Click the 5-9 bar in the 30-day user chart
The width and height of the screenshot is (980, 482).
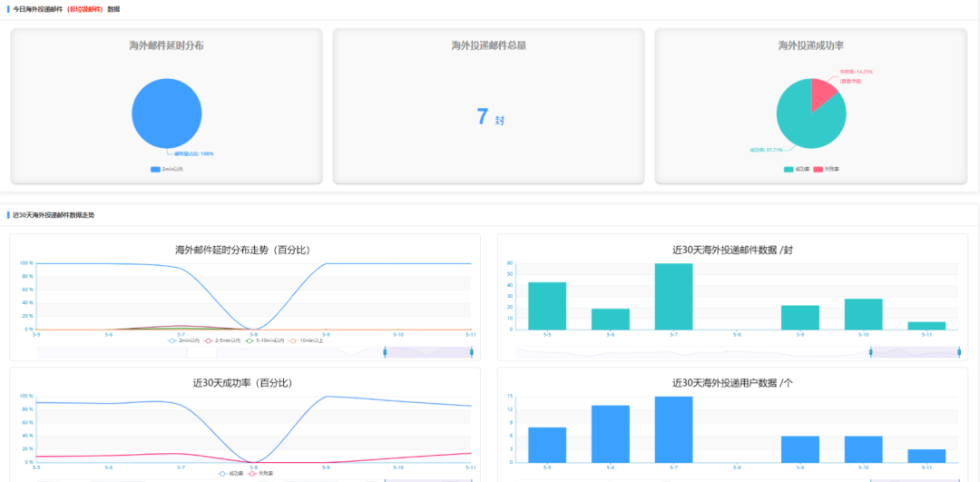[x=800, y=449]
